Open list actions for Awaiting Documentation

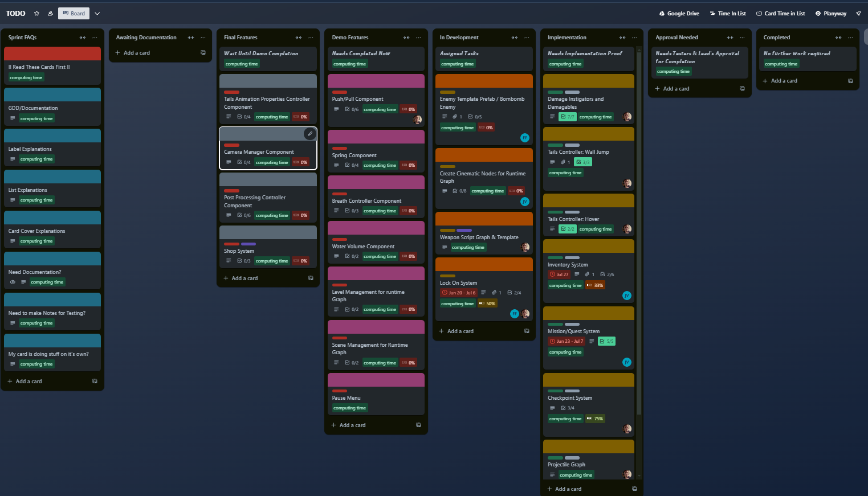pyautogui.click(x=203, y=38)
